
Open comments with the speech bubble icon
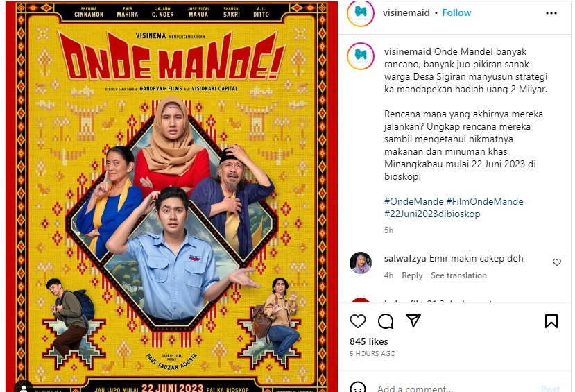pos(386,321)
